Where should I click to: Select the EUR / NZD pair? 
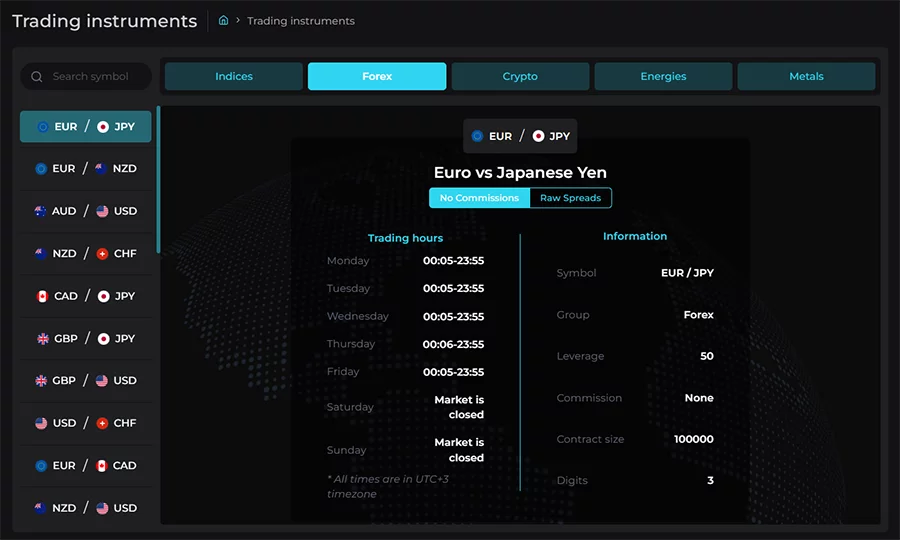click(86, 169)
